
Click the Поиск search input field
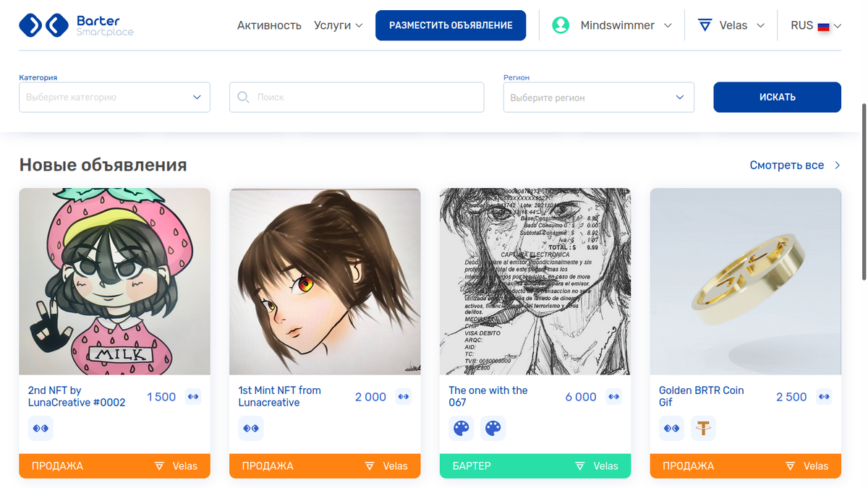pyautogui.click(x=357, y=97)
